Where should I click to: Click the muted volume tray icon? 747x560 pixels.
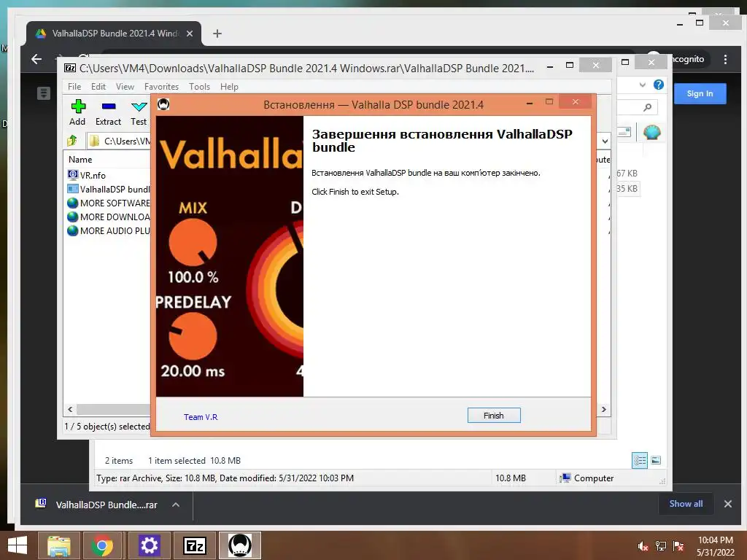(643, 546)
